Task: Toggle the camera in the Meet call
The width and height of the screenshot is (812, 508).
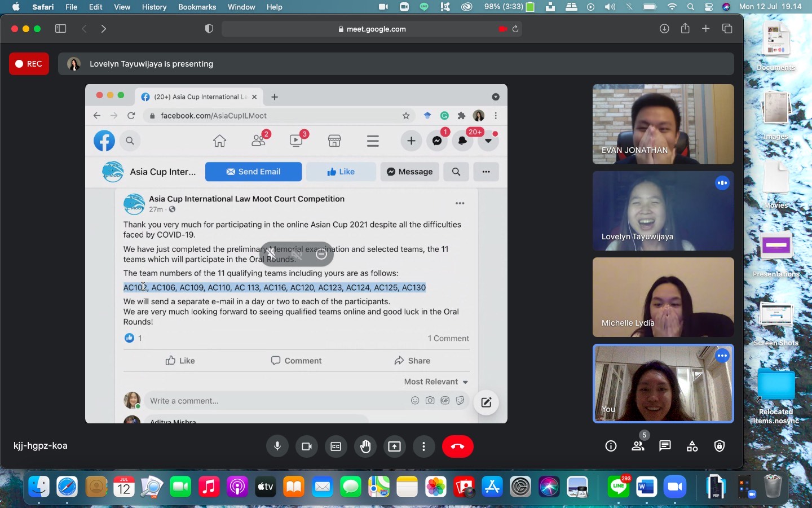Action: [307, 446]
